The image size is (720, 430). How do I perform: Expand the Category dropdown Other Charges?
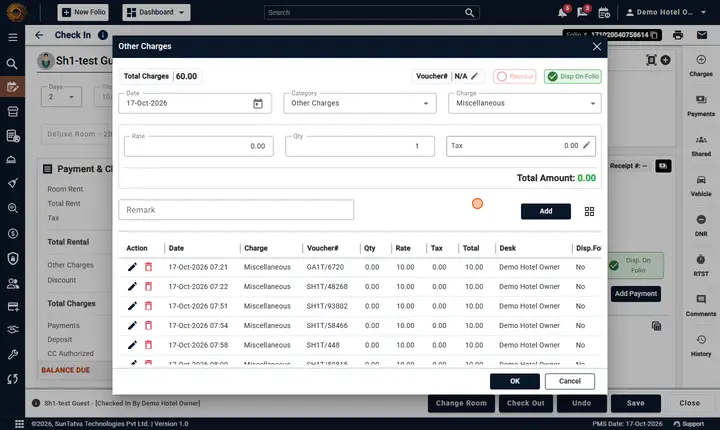coord(360,103)
